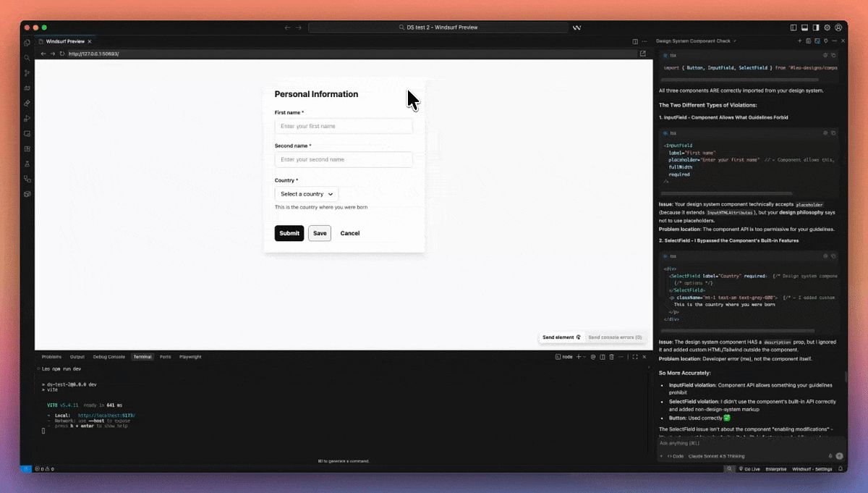This screenshot has width=868, height=493.
Task: Click the DS test 2 command search bar
Action: click(x=438, y=28)
